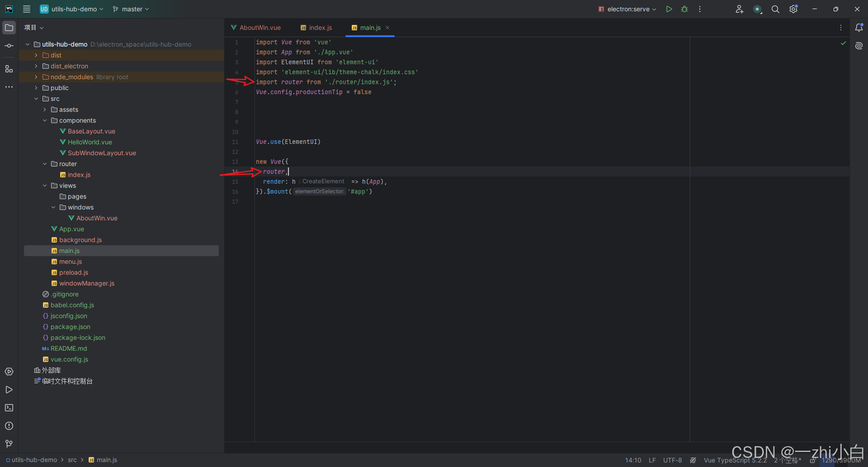868x467 pixels.
Task: Collapse the components folder
Action: [45, 120]
